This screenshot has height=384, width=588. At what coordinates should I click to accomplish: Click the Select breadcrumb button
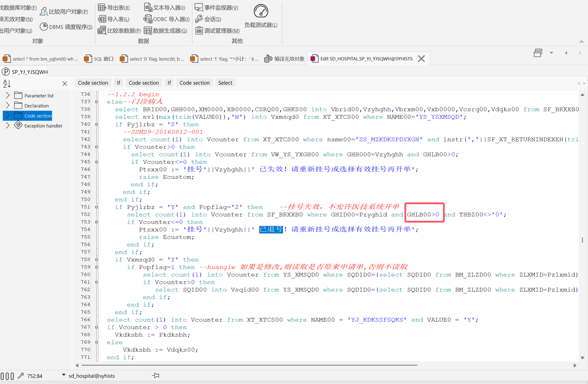pos(225,83)
